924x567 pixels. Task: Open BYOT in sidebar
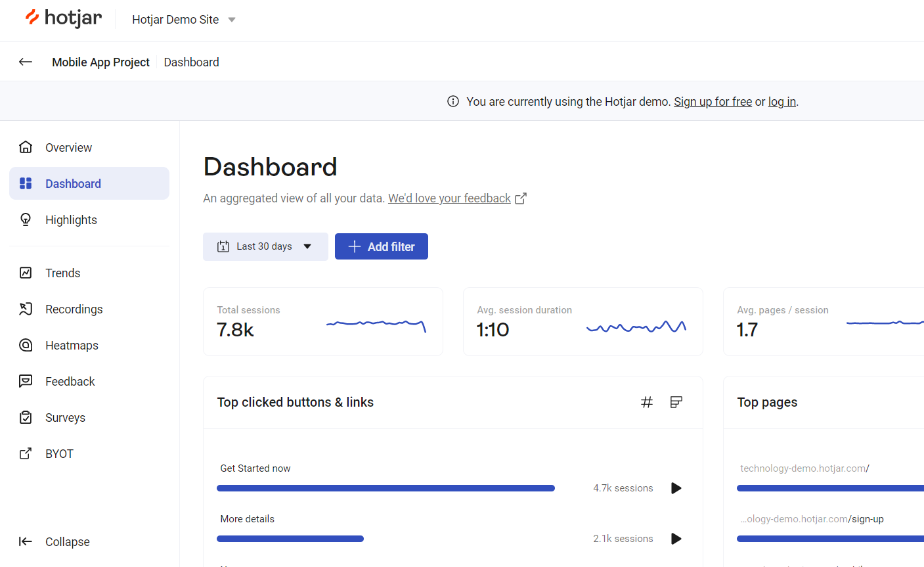pos(89,453)
